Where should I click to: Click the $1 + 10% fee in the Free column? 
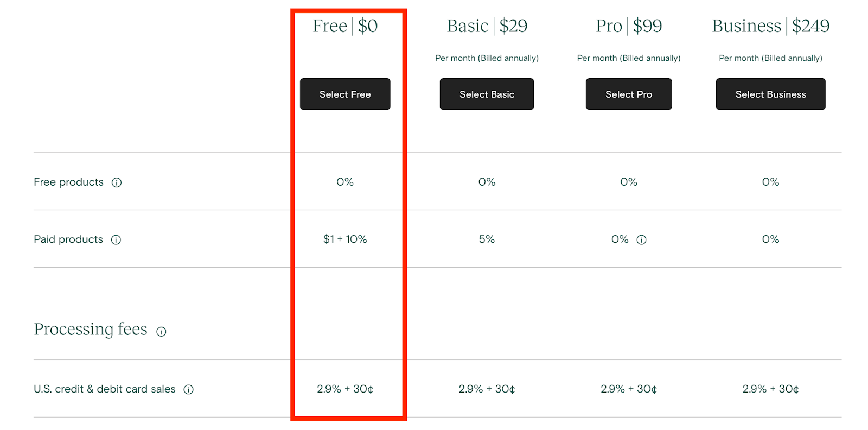point(345,239)
